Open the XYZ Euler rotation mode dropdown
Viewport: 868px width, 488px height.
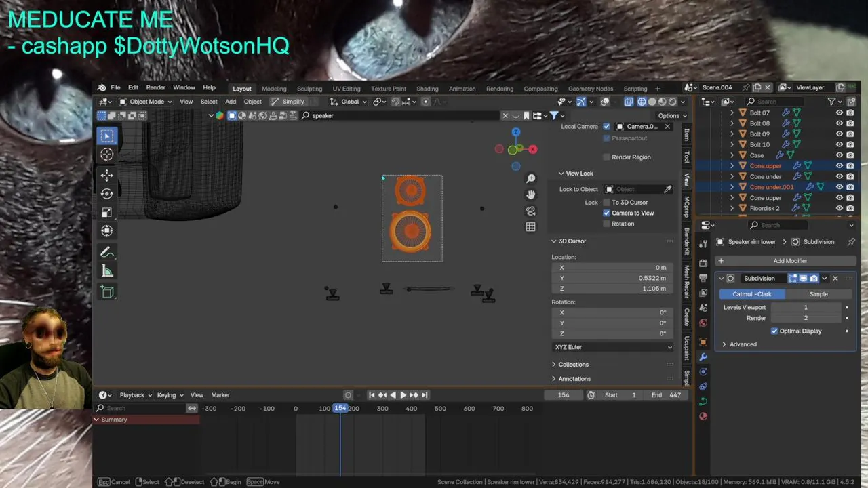coord(613,348)
